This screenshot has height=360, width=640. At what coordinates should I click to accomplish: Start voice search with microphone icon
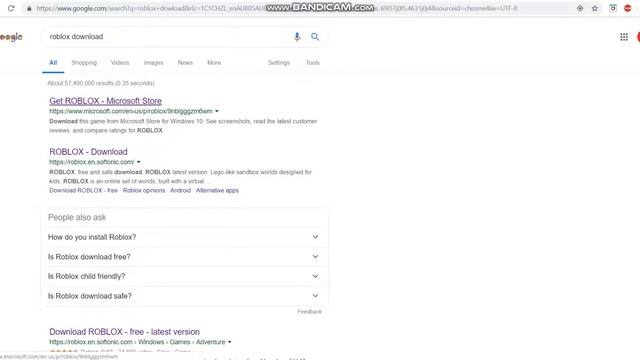[297, 37]
